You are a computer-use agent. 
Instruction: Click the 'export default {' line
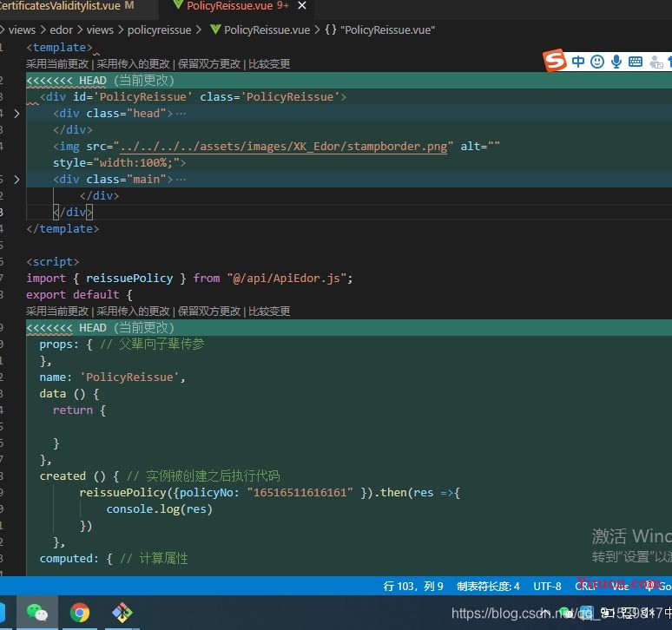(79, 295)
